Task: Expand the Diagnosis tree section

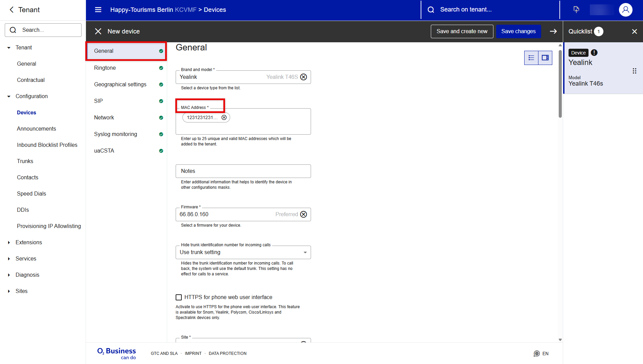Action: tap(9, 275)
